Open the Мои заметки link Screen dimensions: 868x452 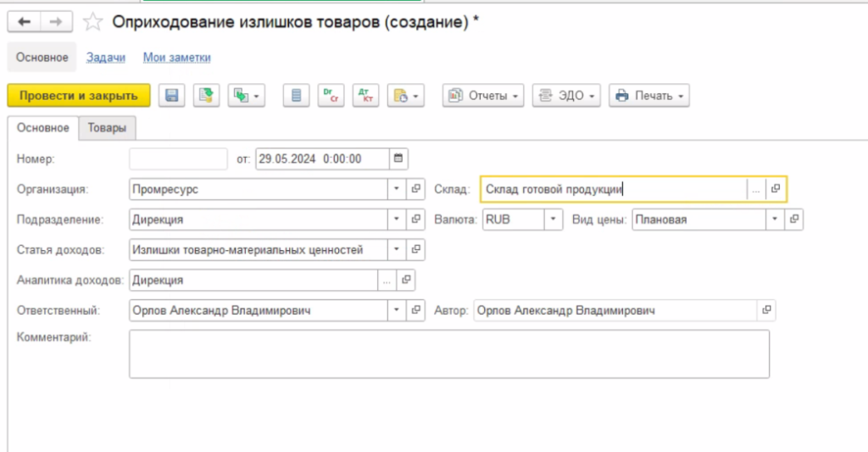coord(176,58)
